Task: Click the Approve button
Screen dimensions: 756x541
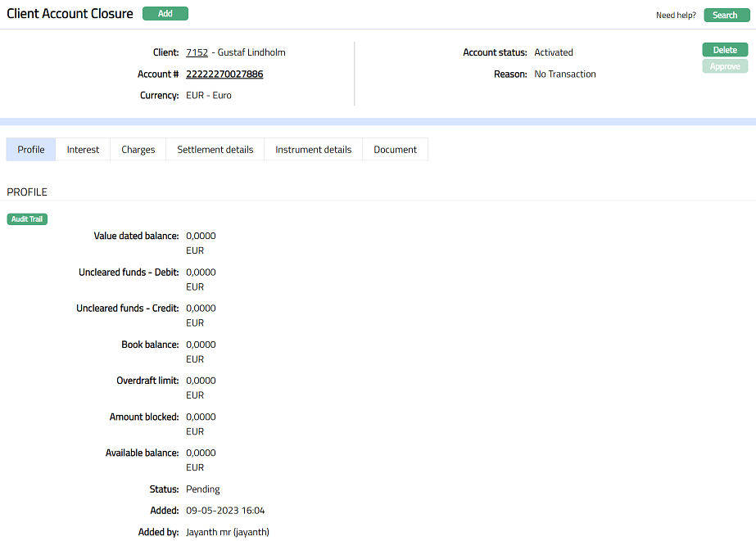Action: click(725, 66)
